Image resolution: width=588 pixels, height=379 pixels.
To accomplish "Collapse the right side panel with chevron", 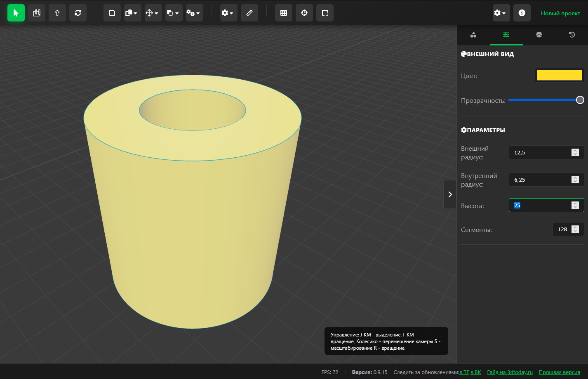I will click(x=450, y=194).
